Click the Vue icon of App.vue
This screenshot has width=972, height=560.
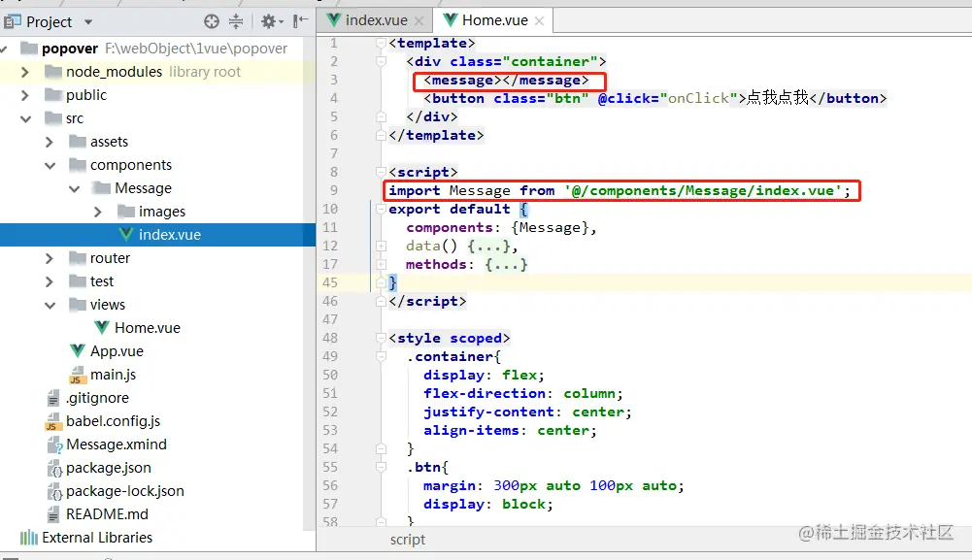coord(78,351)
